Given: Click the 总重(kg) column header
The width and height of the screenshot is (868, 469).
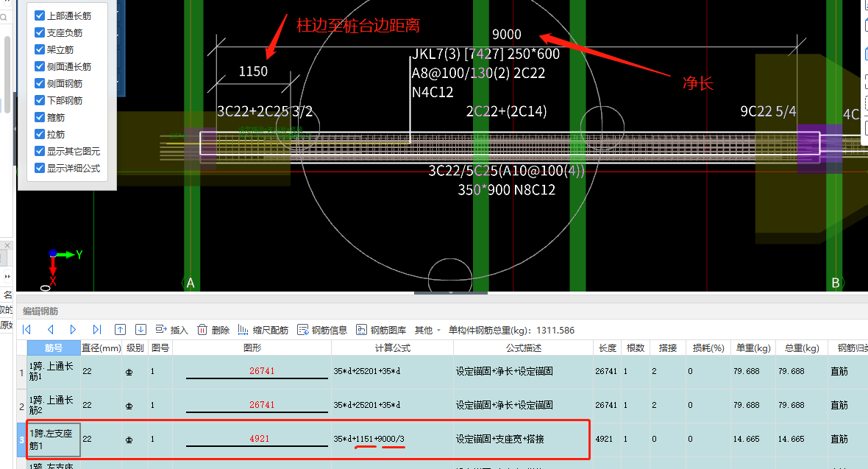Looking at the screenshot, I should point(802,348).
